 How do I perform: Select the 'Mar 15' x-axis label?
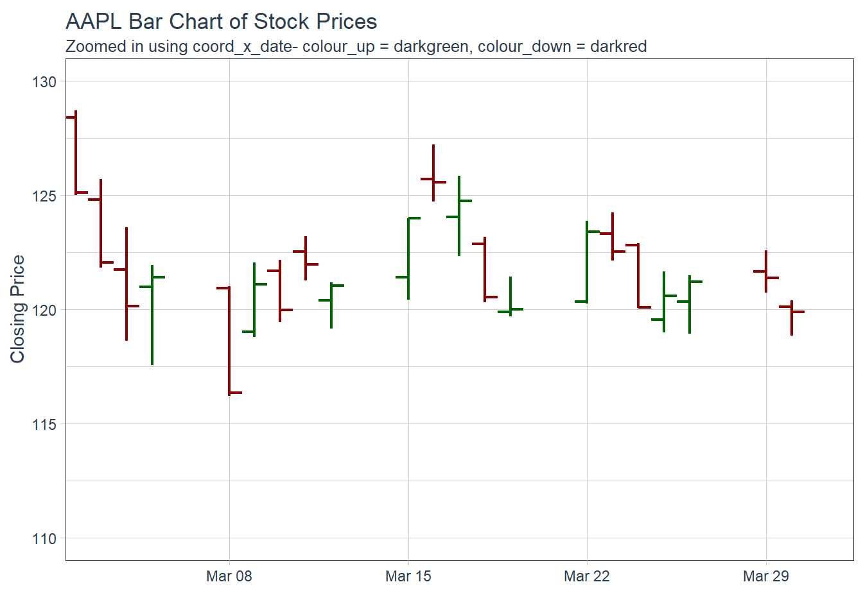point(408,576)
